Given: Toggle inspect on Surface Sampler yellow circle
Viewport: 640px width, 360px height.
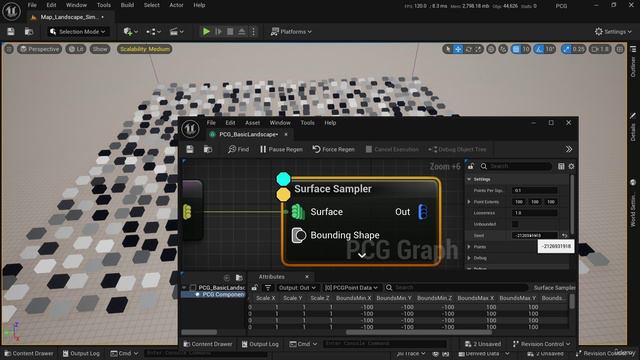Looking at the screenshot, I should click(x=283, y=194).
